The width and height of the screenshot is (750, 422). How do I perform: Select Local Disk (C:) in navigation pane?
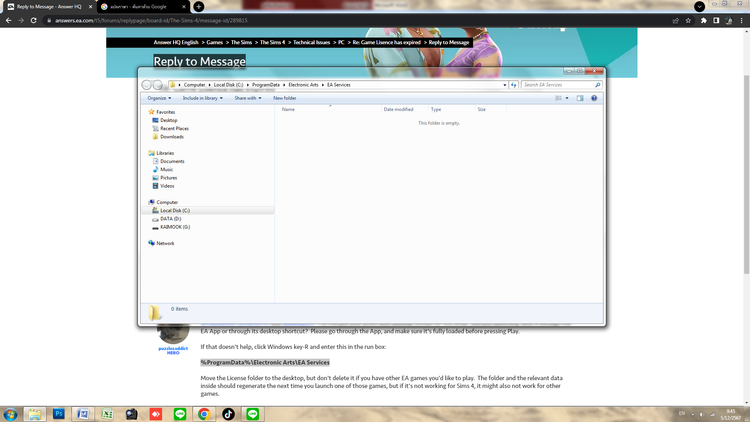(174, 211)
